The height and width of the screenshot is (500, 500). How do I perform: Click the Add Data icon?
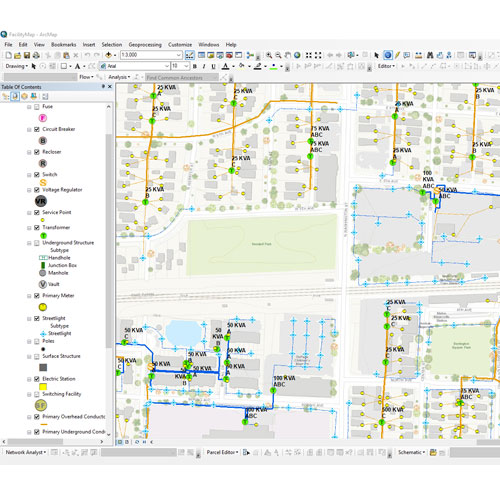[x=108, y=55]
